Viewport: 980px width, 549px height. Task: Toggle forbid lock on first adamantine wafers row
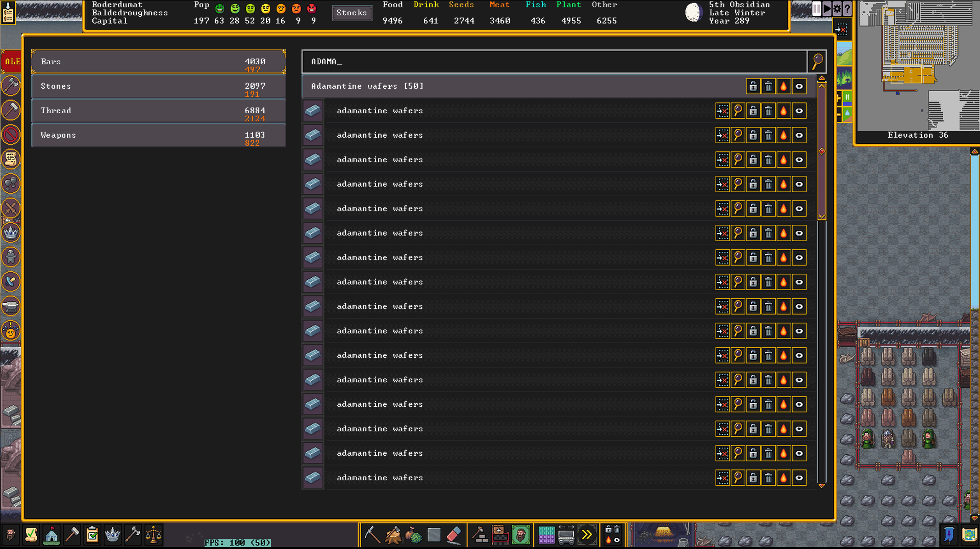tap(753, 111)
